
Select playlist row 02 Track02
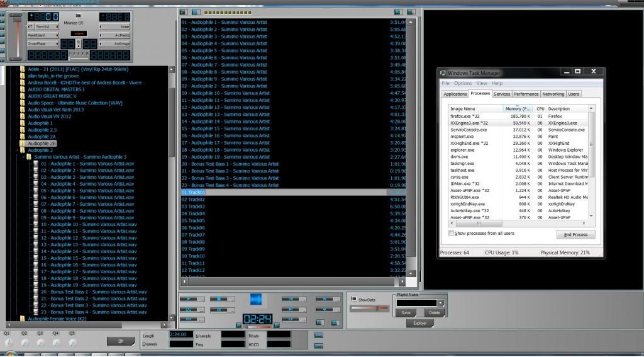[293, 200]
